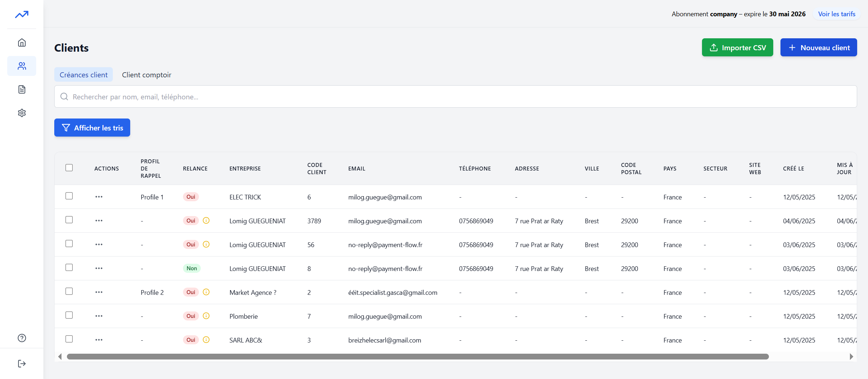Open the settings gear in sidebar
The image size is (868, 379).
pos(22,113)
